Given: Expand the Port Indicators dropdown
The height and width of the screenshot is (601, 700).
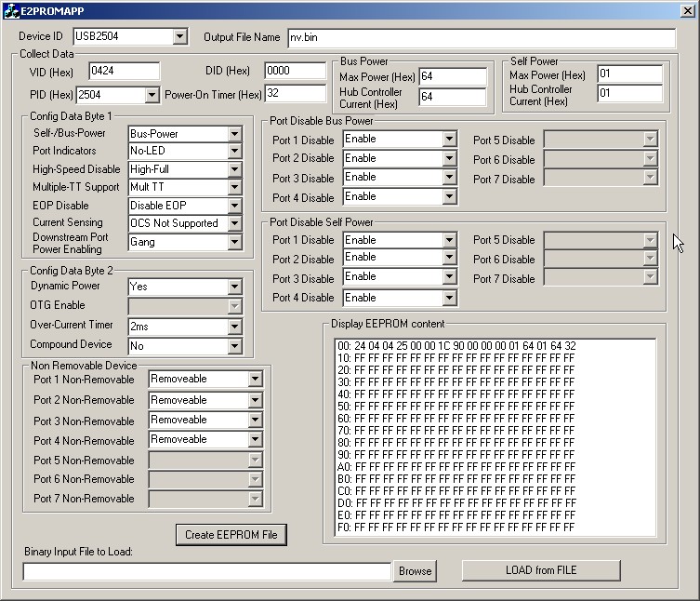Looking at the screenshot, I should [235, 151].
